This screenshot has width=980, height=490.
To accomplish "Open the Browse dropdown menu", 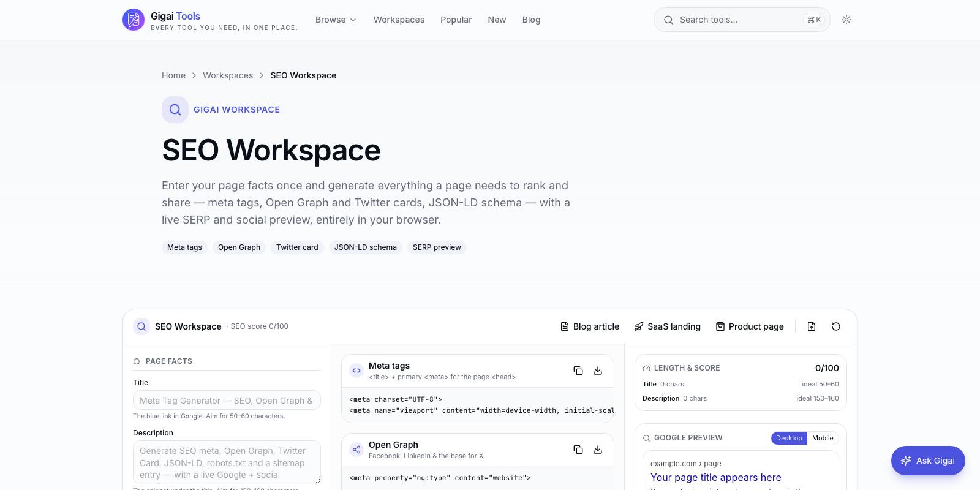I will (336, 20).
